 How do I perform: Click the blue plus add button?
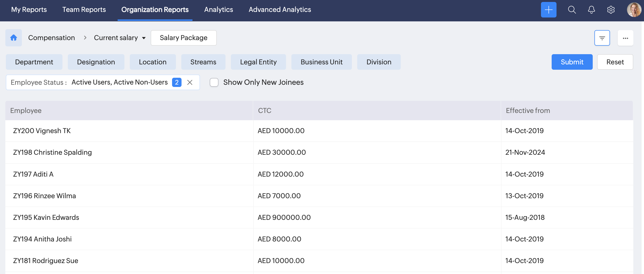[548, 10]
